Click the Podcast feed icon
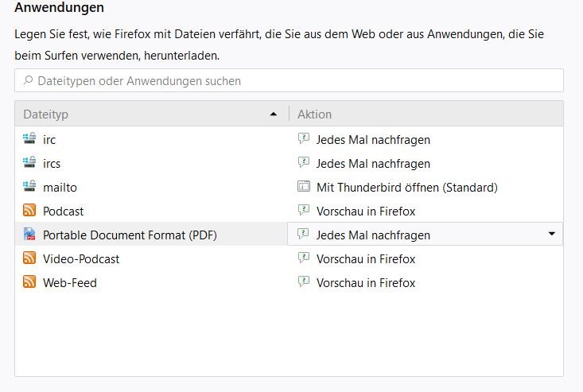 [x=29, y=211]
